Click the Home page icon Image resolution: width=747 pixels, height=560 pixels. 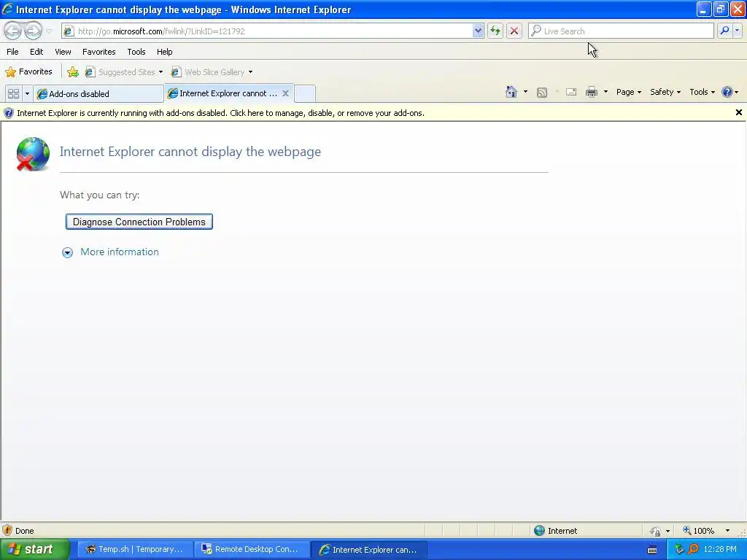point(511,92)
